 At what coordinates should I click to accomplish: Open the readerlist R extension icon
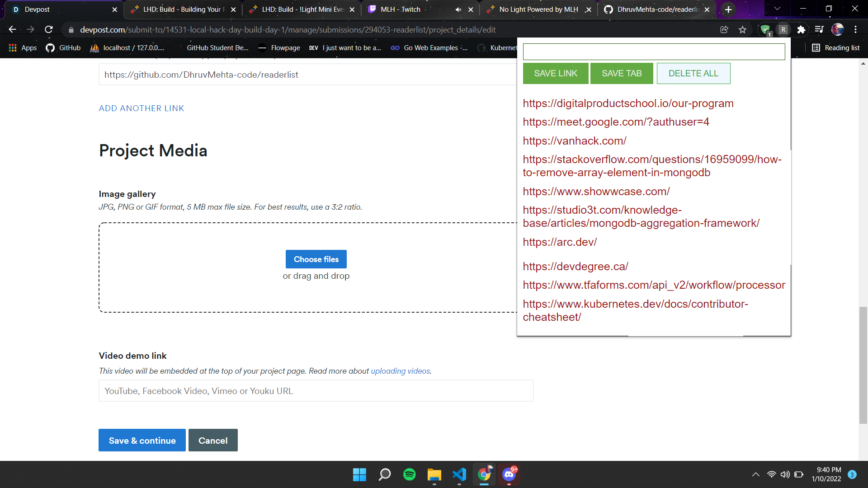(783, 30)
